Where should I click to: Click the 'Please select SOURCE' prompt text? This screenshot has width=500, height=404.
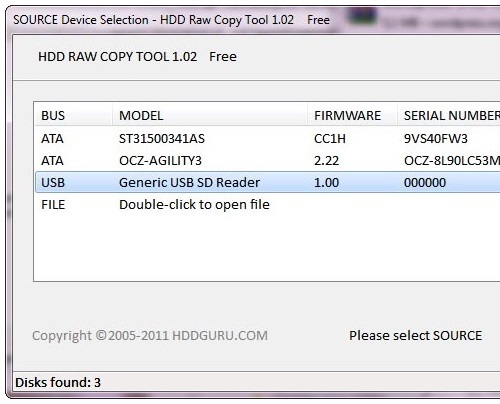pyautogui.click(x=415, y=335)
